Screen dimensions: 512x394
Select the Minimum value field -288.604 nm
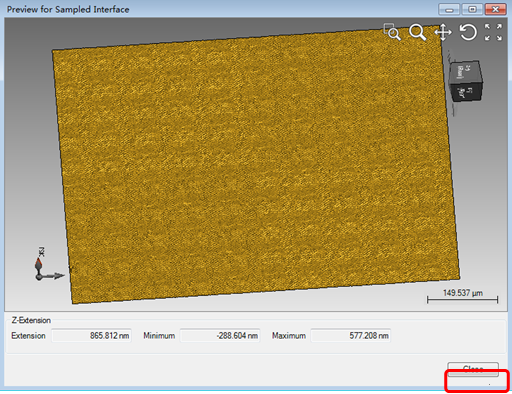[x=220, y=336]
